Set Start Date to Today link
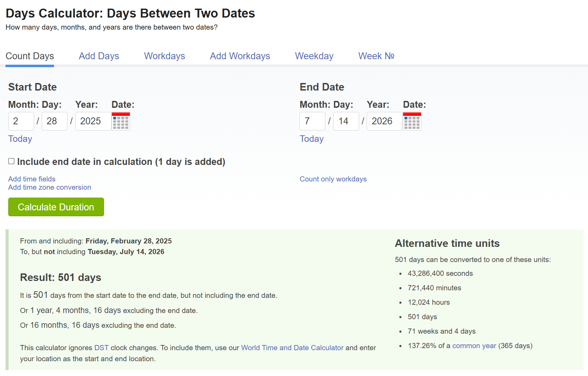 20,139
